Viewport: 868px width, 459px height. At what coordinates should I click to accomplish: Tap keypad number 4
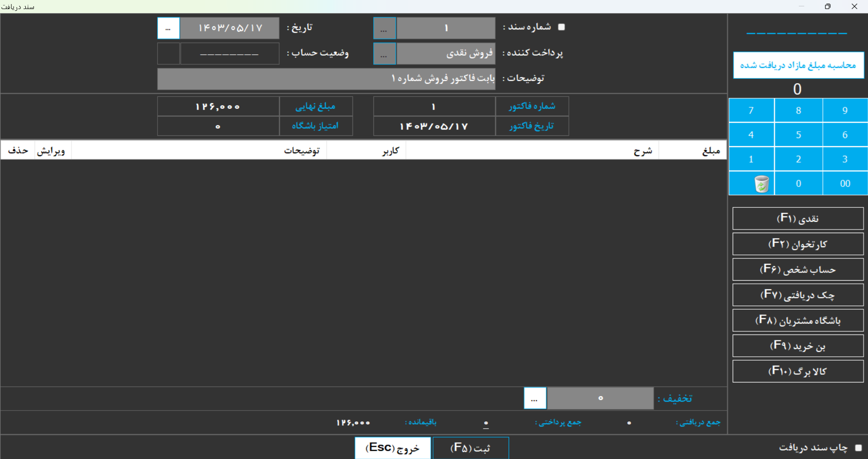coord(752,135)
